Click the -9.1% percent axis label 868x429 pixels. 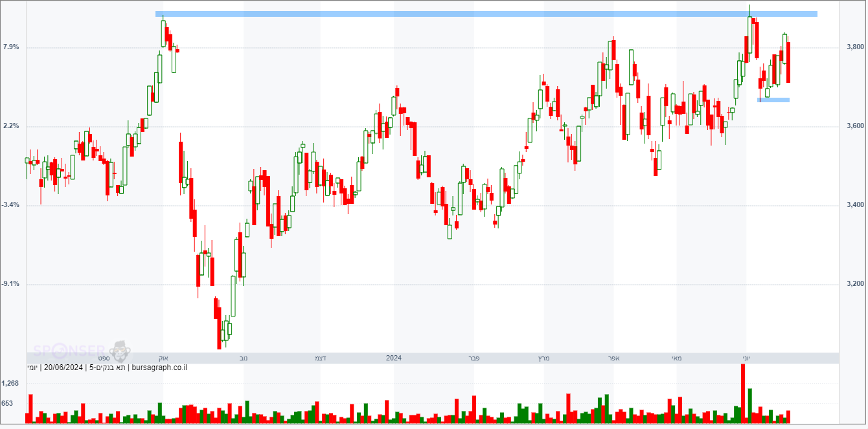[x=11, y=284]
